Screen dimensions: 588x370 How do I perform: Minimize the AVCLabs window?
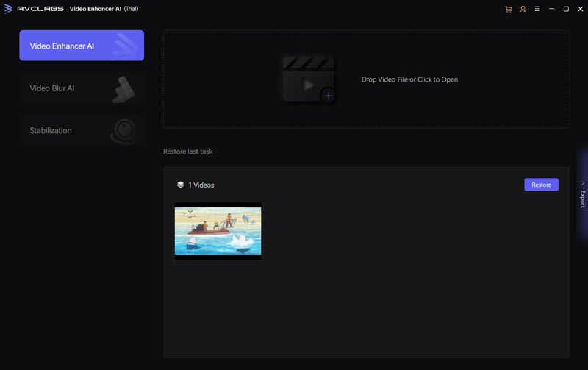(x=552, y=9)
